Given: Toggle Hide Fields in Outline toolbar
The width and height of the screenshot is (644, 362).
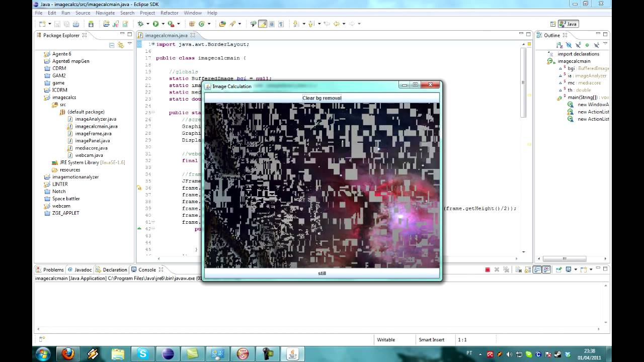Looking at the screenshot, I should [x=569, y=45].
